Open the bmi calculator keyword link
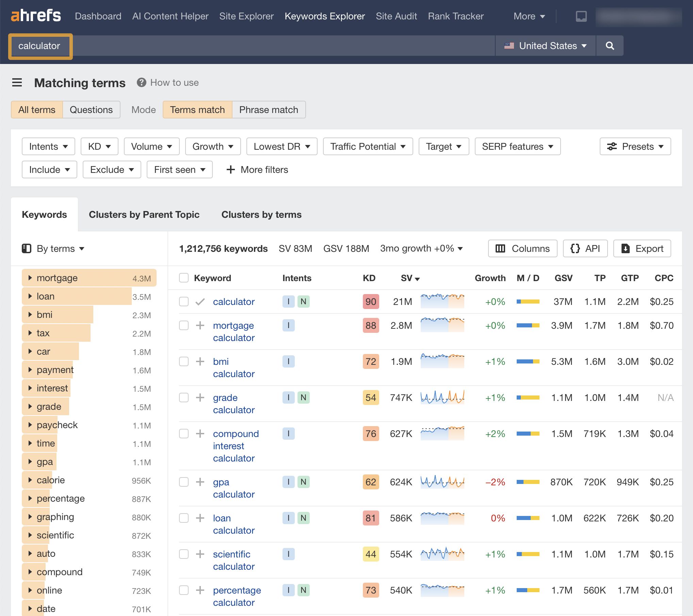This screenshot has width=693, height=616. coord(233,368)
